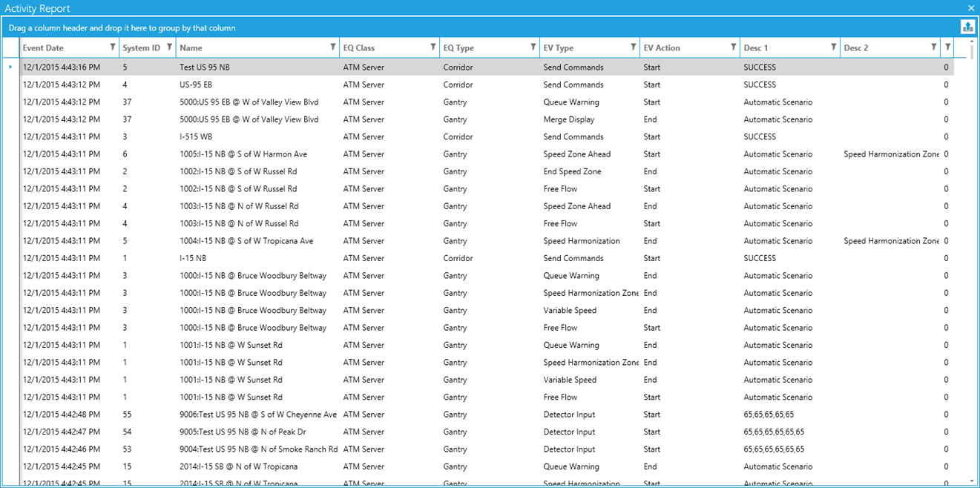980x488 pixels.
Task: Click 'Speed Harmonization Zone' Desc 2 in Harmon Ave row
Action: [x=890, y=154]
